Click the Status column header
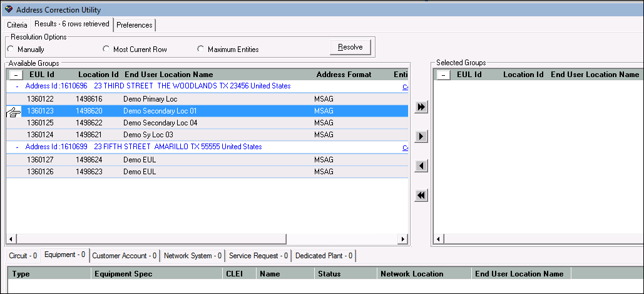 (x=346, y=274)
